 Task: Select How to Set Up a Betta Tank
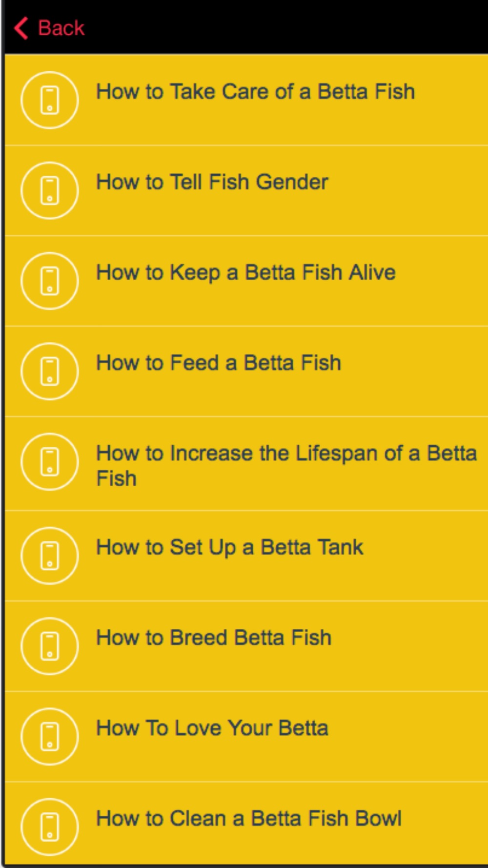[x=229, y=547]
